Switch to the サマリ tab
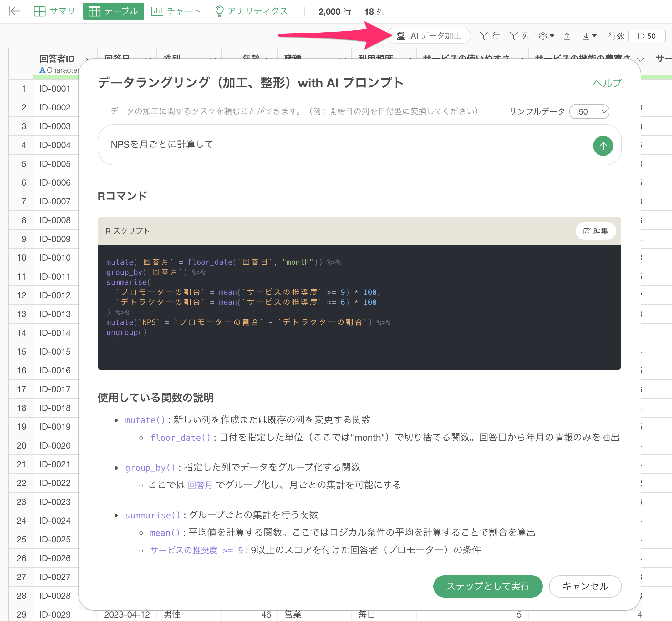This screenshot has width=672, height=621. (54, 11)
